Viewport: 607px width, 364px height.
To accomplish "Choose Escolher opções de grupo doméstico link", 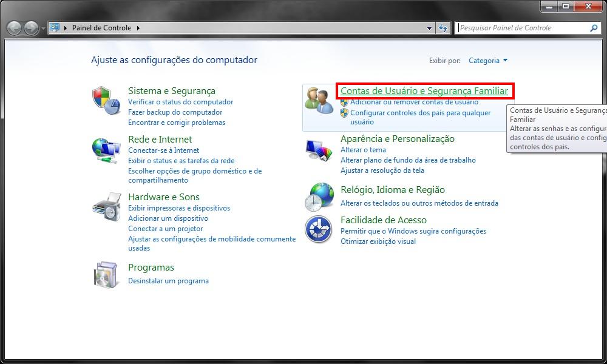I will tap(195, 175).
